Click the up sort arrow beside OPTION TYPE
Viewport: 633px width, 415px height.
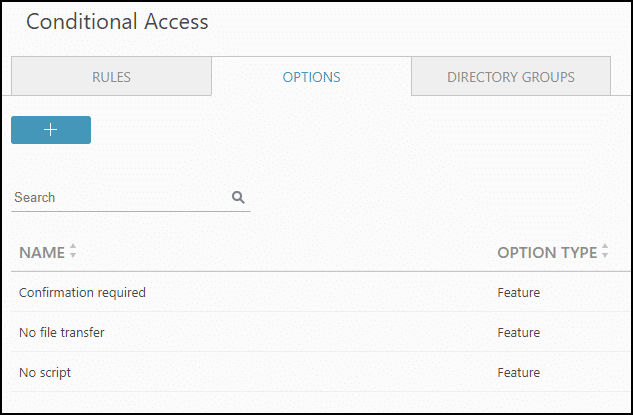(605, 246)
